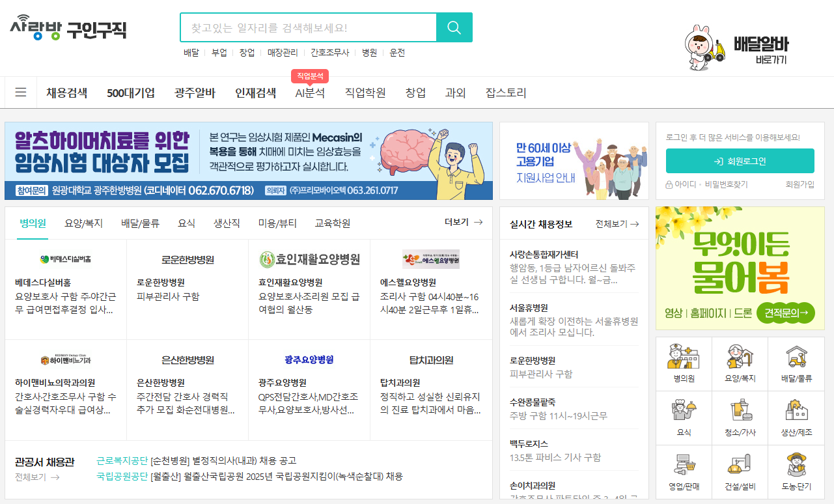834x504 pixels.
Task: Open the hamburger menu icon
Action: click(21, 92)
